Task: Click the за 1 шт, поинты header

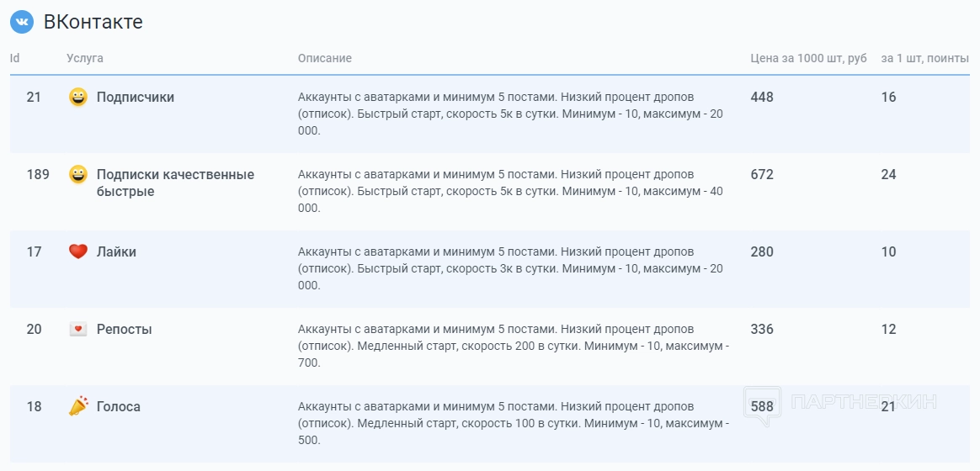Action: (925, 58)
